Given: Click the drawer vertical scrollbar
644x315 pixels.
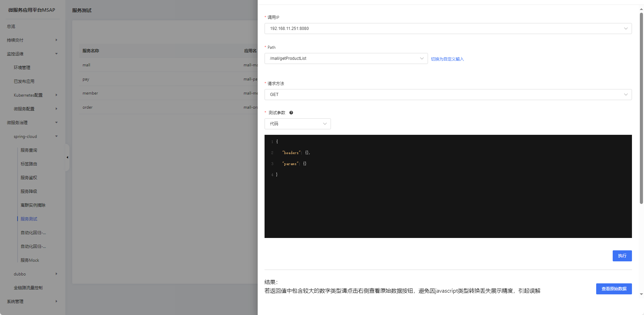Looking at the screenshot, I should click(641, 108).
